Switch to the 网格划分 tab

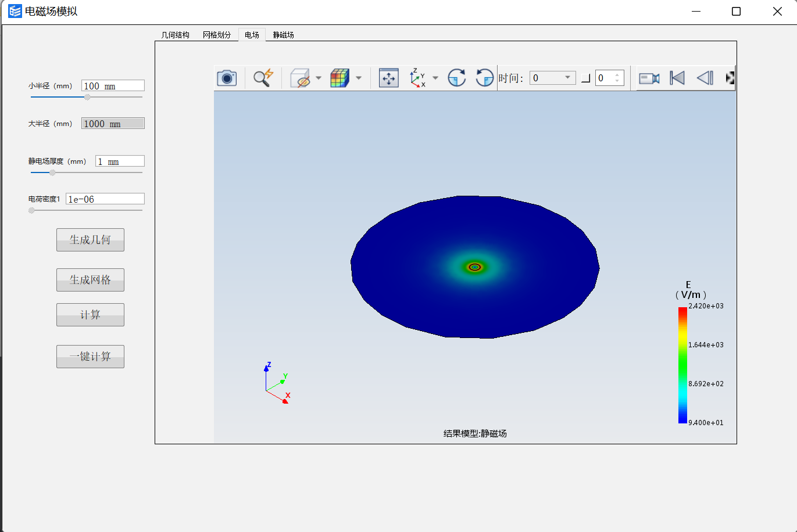coord(217,35)
